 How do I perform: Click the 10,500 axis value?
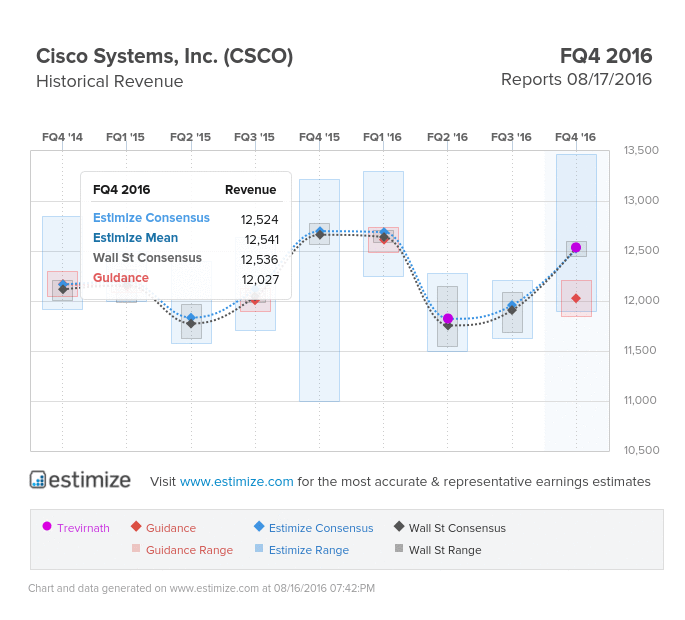click(x=641, y=450)
